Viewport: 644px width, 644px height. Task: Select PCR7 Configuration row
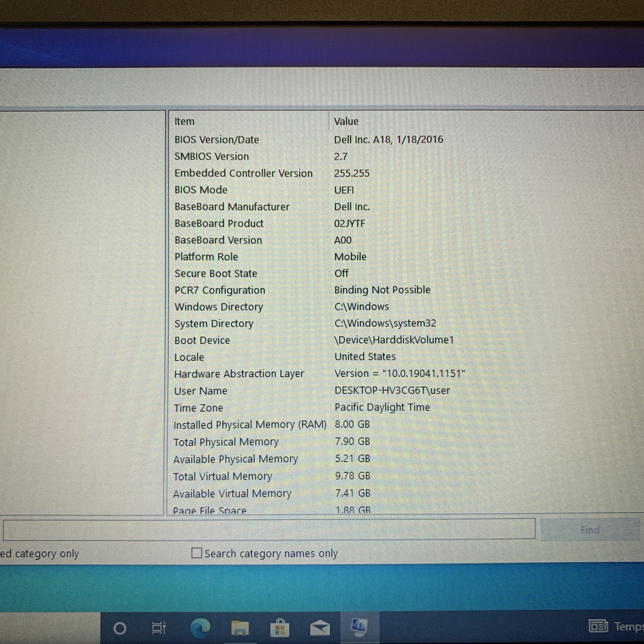pyautogui.click(x=406, y=290)
